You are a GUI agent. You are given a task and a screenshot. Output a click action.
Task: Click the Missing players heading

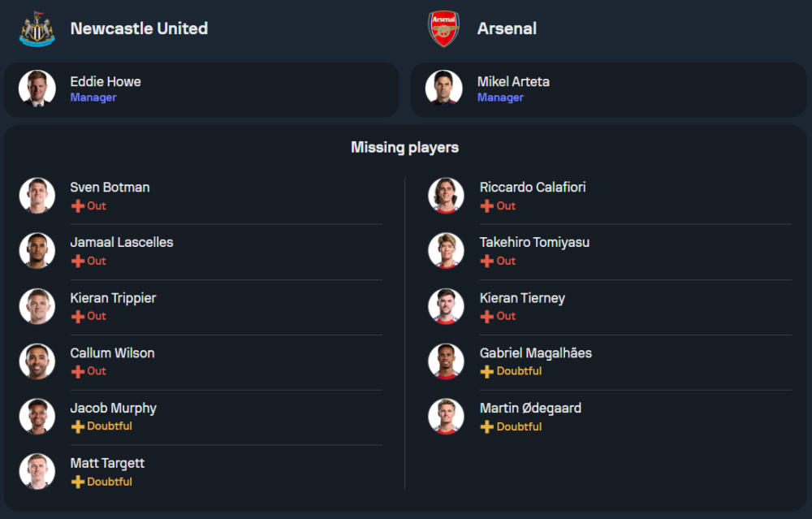point(404,148)
